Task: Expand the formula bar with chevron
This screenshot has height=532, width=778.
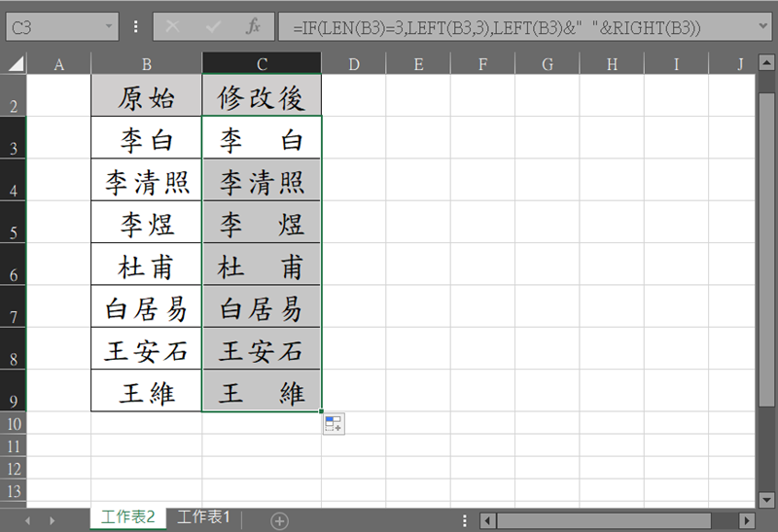Action: coord(763,25)
